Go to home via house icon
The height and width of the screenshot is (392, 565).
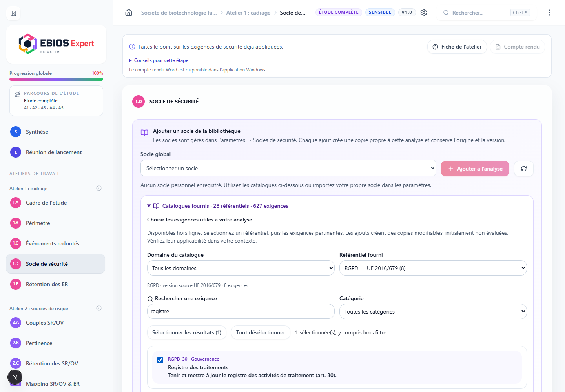point(129,13)
